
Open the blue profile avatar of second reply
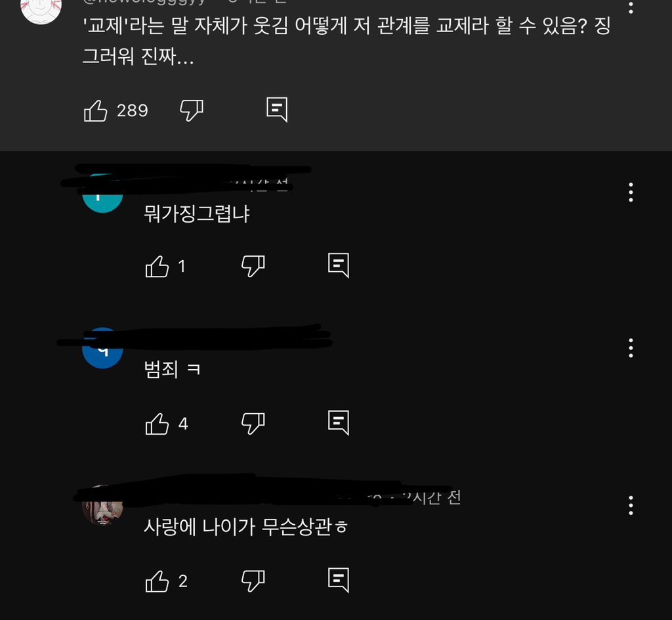point(102,348)
